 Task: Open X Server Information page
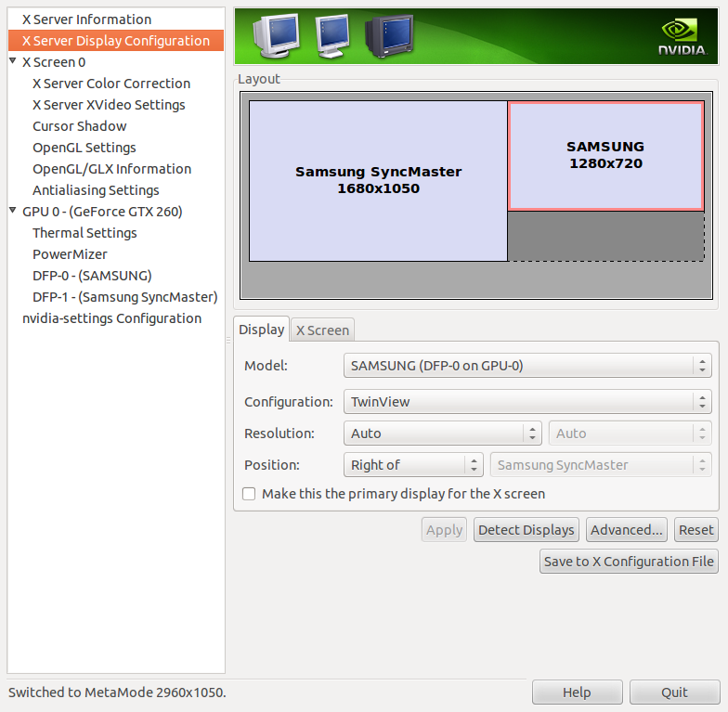coord(87,19)
